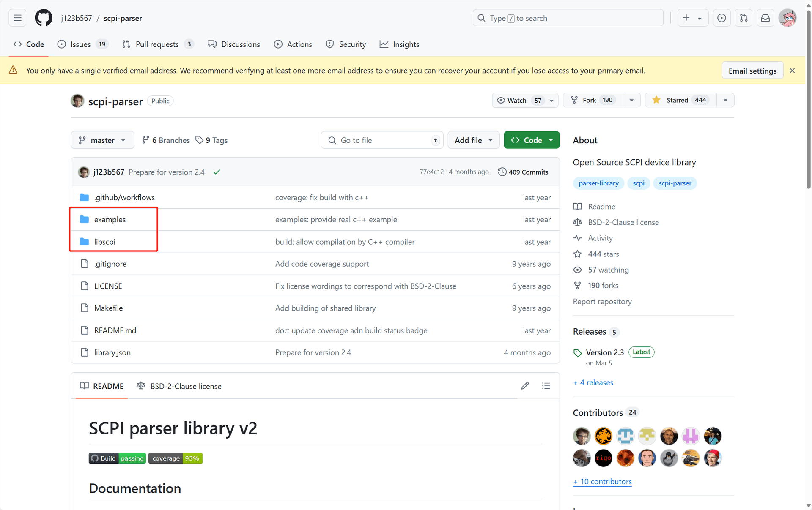Open commit hash 77e4c12
This screenshot has width=812, height=510.
pos(431,172)
